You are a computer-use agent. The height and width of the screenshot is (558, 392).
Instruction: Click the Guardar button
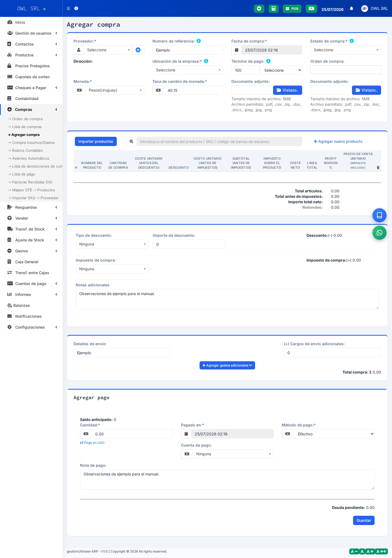pos(364,520)
